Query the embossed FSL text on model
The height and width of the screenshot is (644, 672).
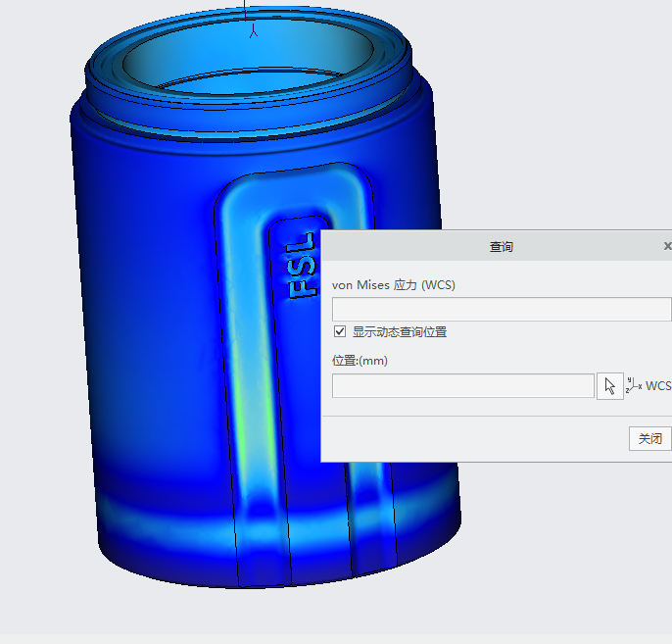coord(301,266)
